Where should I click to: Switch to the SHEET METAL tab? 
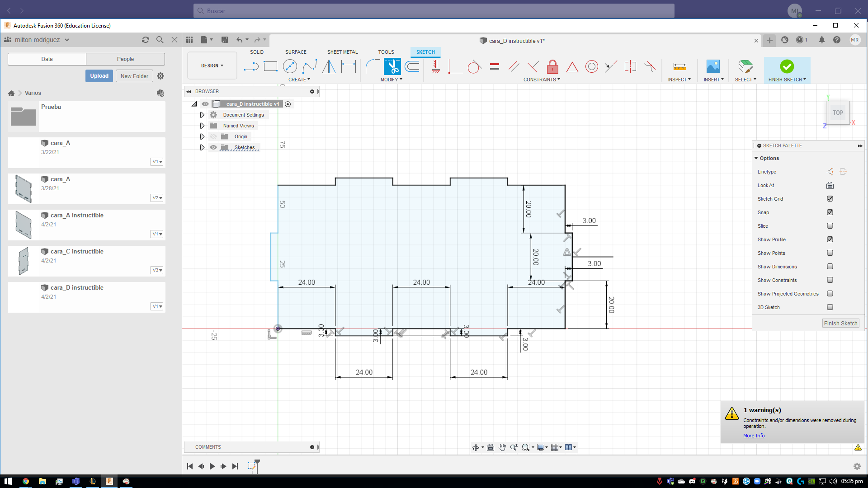pyautogui.click(x=342, y=52)
